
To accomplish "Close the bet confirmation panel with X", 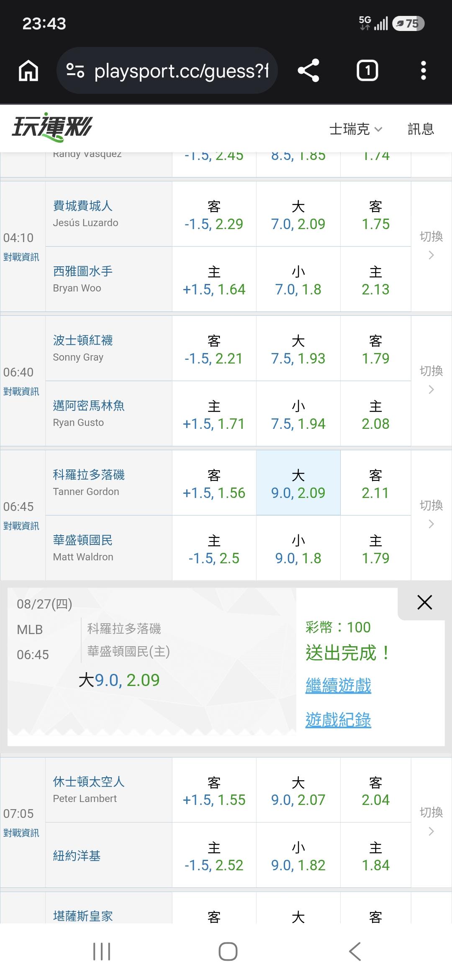I will [x=424, y=603].
